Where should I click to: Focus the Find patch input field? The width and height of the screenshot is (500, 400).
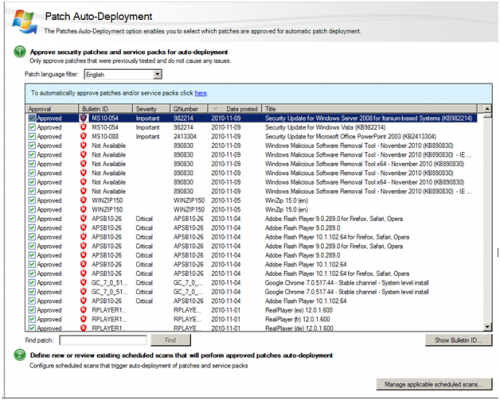coord(103,340)
